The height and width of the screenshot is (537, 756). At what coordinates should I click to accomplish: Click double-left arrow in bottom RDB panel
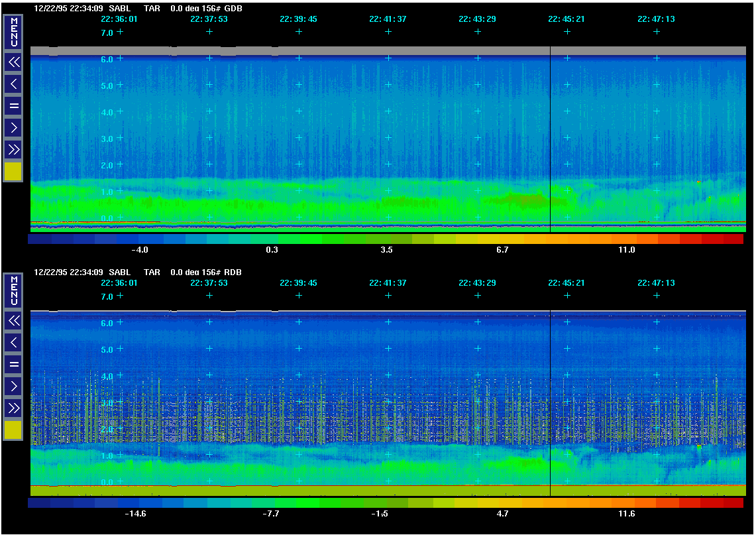click(x=13, y=321)
